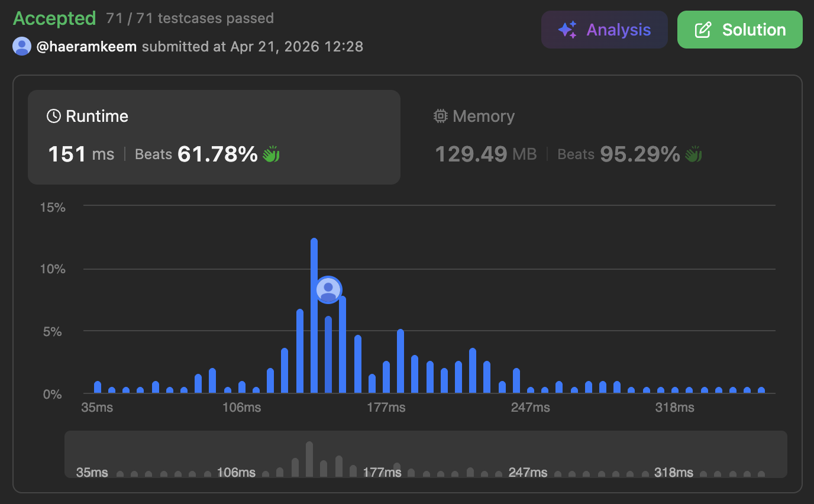Viewport: 814px width, 504px height.
Task: Click the chip icon beside Memory
Action: point(440,117)
